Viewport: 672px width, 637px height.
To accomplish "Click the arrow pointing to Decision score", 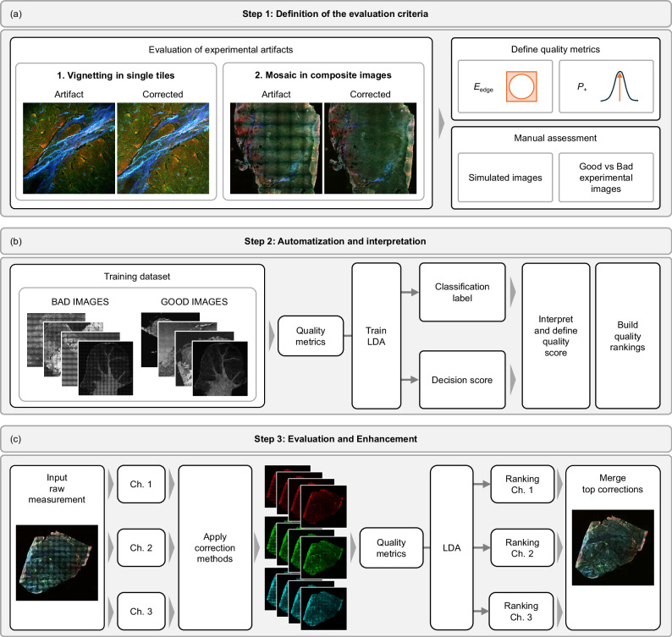I will [x=410, y=380].
